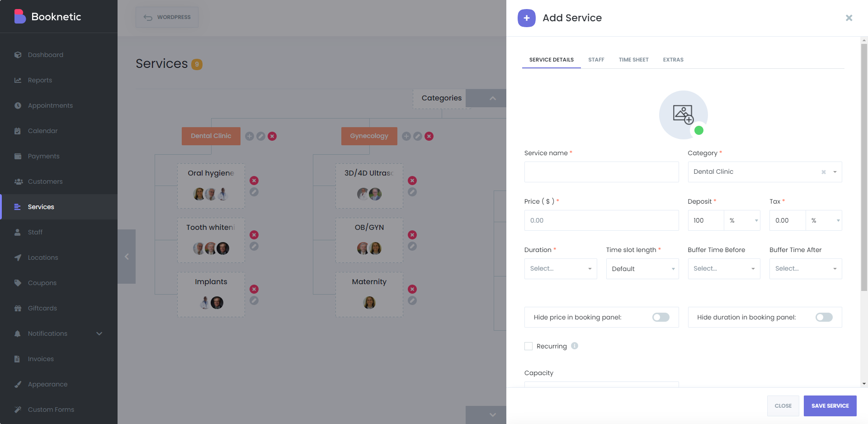Click the left arrow collapse handle

click(x=127, y=257)
